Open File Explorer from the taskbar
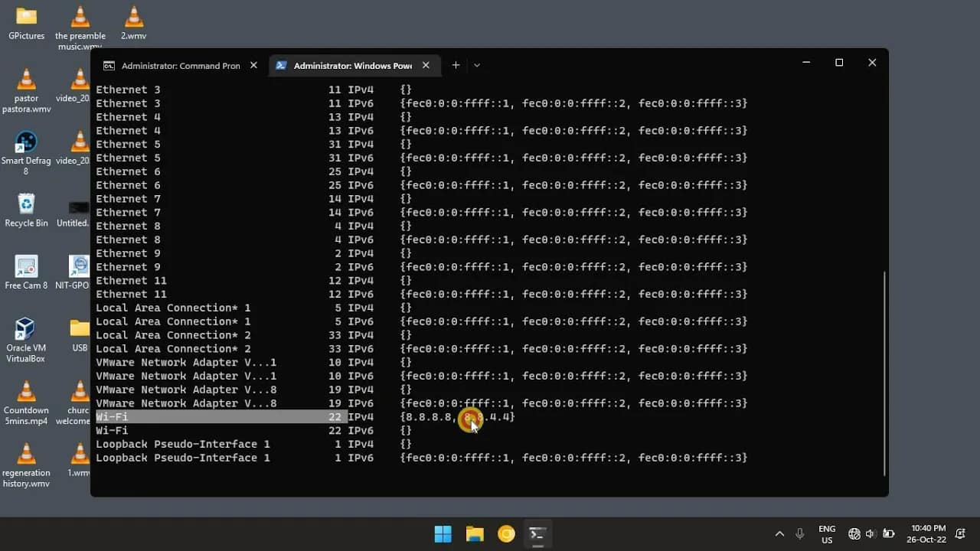980x551 pixels. [x=475, y=533]
